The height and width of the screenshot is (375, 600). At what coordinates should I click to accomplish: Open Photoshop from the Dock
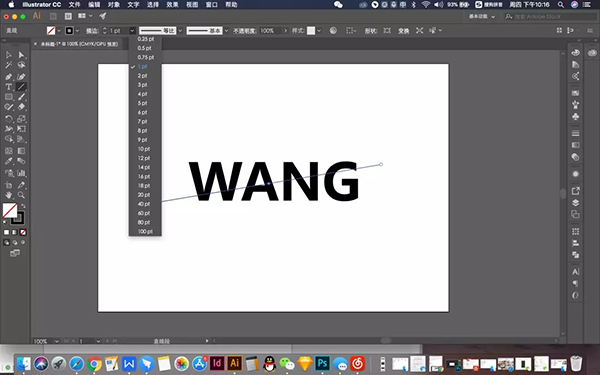[x=322, y=364]
